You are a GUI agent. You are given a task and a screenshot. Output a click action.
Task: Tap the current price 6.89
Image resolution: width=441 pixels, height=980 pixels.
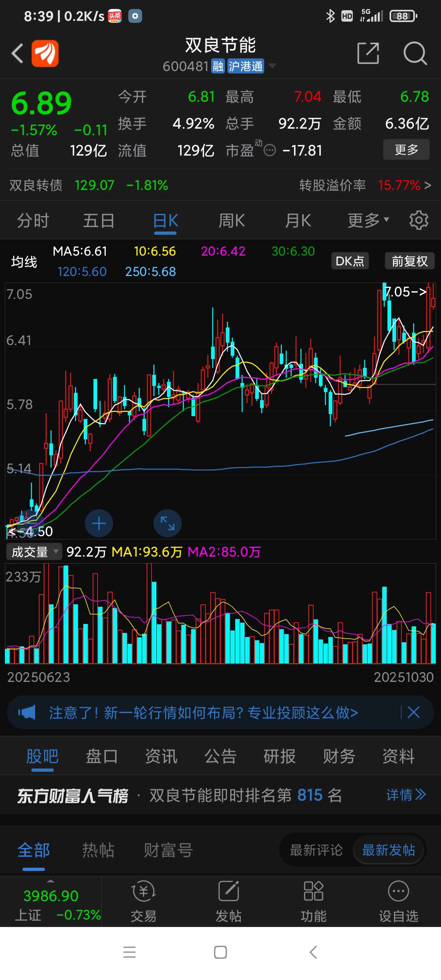(x=41, y=103)
